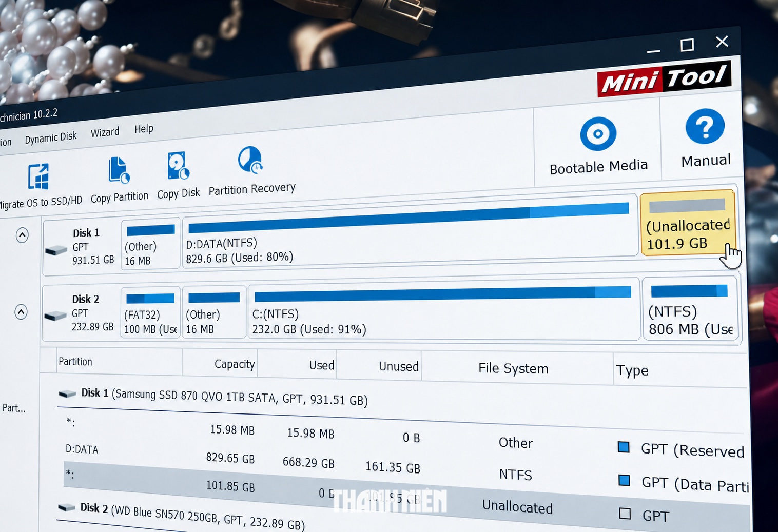778x532 pixels.
Task: Sort by the Type column header
Action: (x=632, y=370)
